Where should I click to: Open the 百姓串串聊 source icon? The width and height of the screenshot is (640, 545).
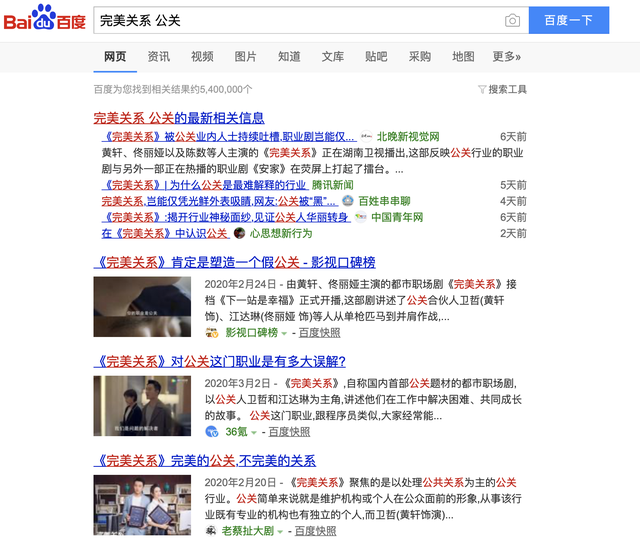click(x=348, y=200)
